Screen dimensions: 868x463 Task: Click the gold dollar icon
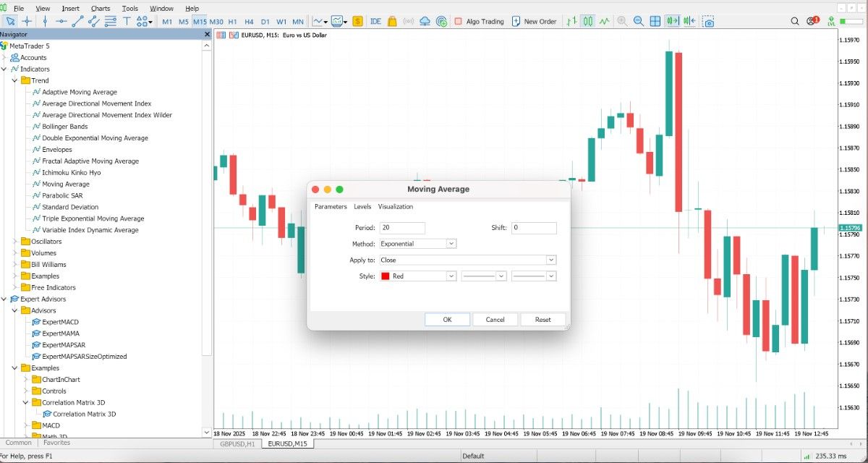[x=358, y=22]
